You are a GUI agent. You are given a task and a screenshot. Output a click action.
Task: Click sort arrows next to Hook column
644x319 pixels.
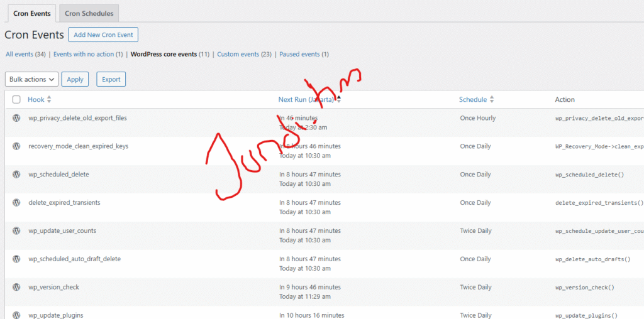(x=49, y=99)
